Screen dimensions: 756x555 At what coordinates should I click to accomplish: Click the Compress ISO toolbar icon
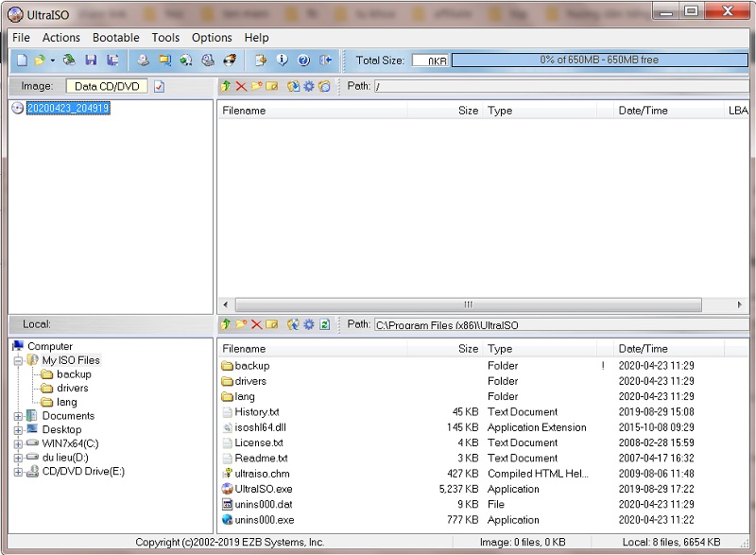click(164, 60)
